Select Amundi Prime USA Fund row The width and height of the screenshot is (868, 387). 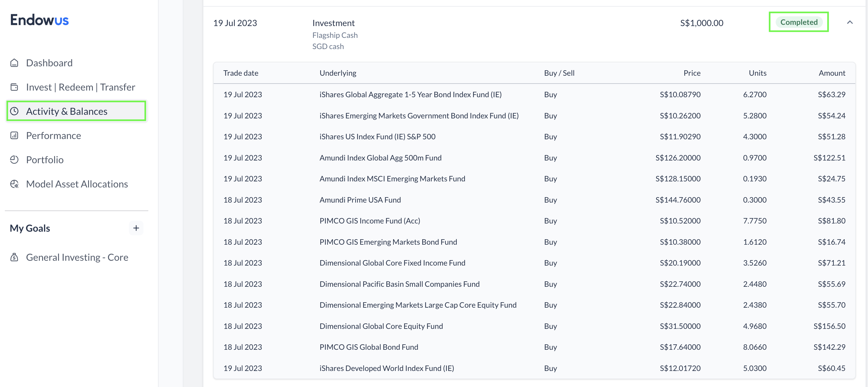pos(534,200)
